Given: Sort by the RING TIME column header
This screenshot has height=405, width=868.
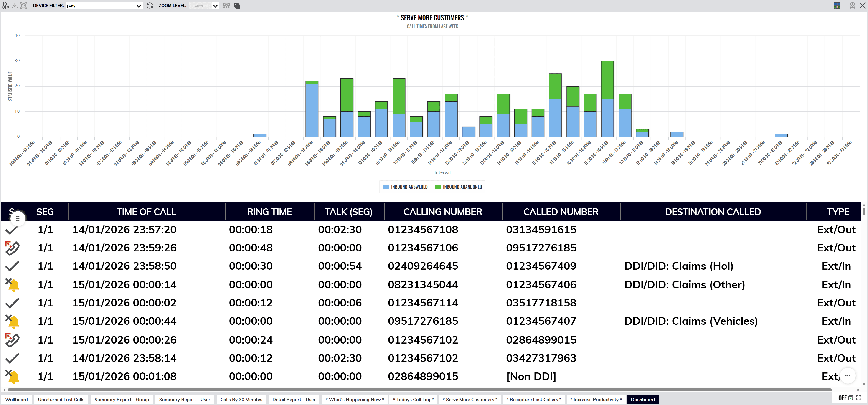Looking at the screenshot, I should coord(269,212).
